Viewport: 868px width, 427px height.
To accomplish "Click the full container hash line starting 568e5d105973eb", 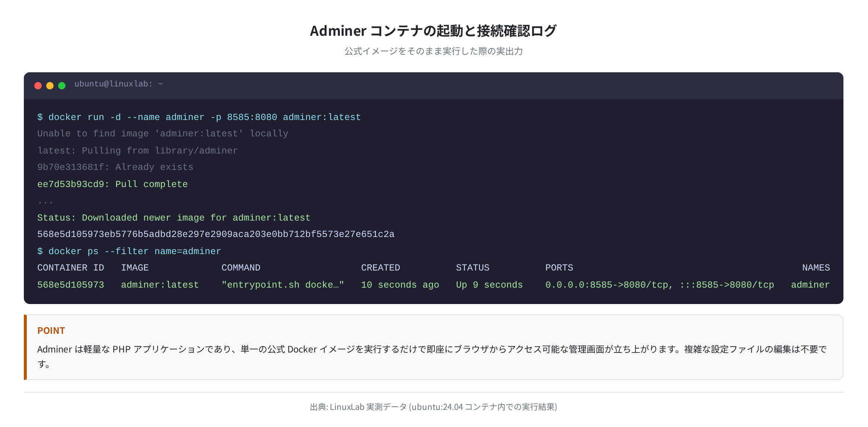I will [216, 234].
